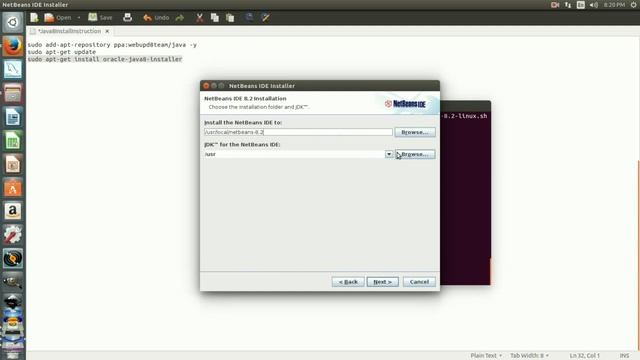640x360 pixels.
Task: Expand the Open recent files arrow
Action: coord(78,18)
